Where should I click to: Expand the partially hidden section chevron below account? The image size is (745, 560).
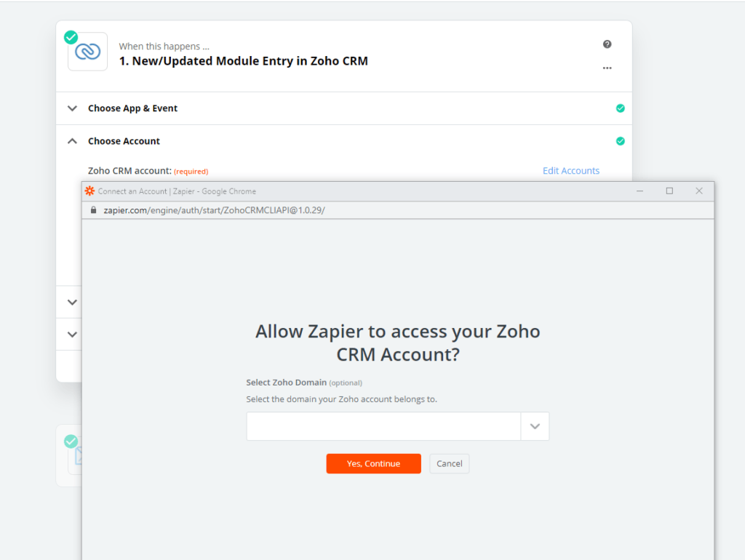[x=72, y=302]
